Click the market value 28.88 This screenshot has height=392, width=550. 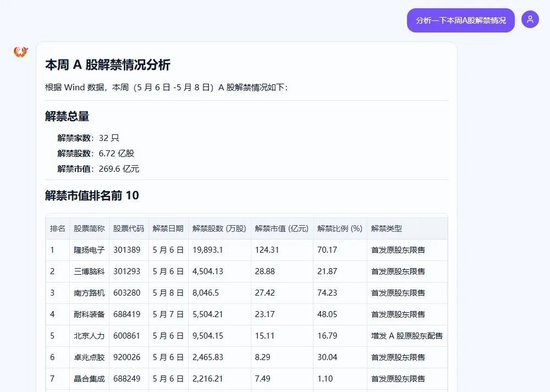coord(265,271)
